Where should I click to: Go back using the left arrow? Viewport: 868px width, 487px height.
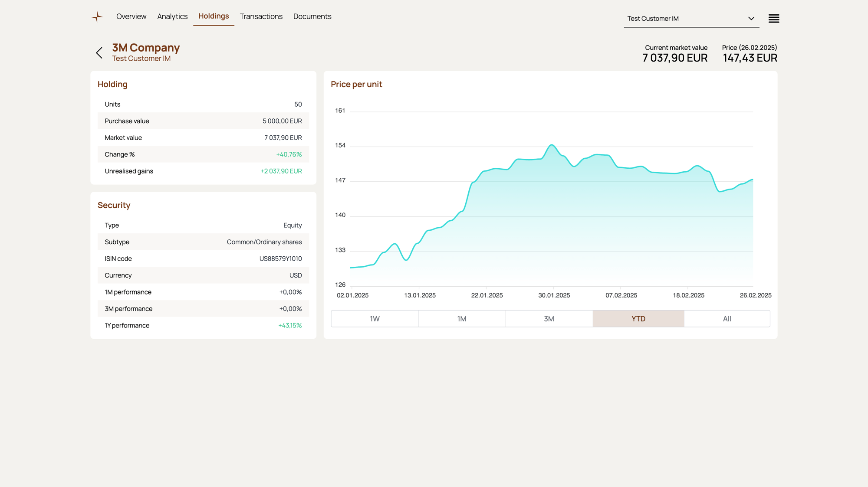coord(99,53)
